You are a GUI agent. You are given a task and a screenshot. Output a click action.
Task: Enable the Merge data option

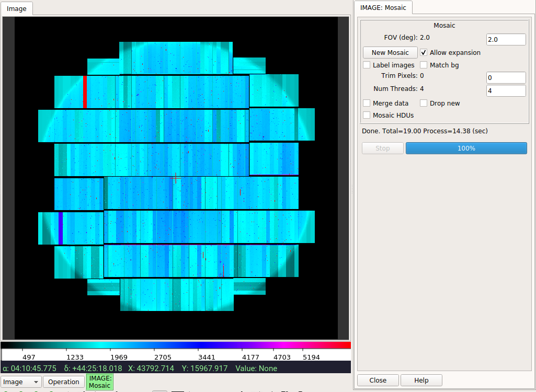pos(367,103)
